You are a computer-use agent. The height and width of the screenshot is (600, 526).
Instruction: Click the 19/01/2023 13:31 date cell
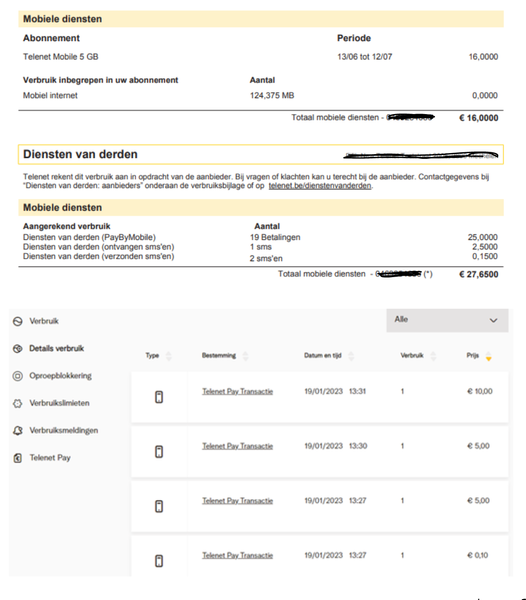click(x=335, y=391)
